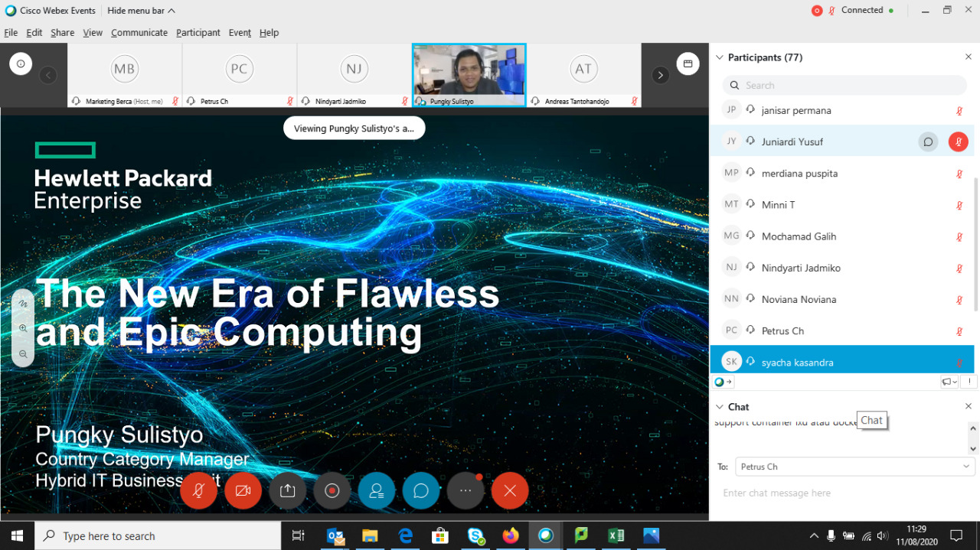
Task: Click the share content button in meeting controls
Action: (x=287, y=491)
